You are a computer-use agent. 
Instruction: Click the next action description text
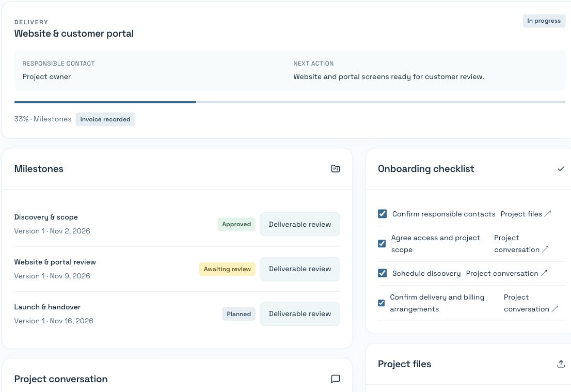click(x=389, y=76)
